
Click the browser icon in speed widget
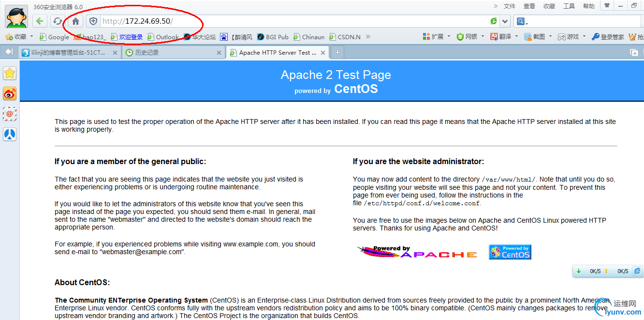pos(637,271)
